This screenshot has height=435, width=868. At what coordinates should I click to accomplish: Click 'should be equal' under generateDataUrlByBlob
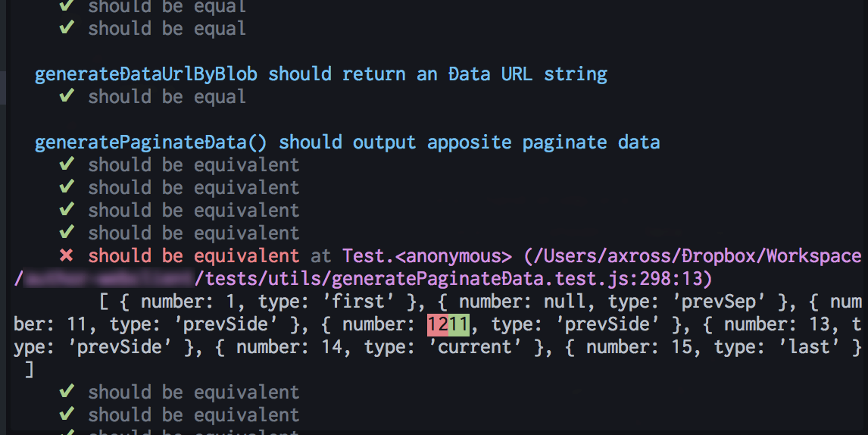click(x=167, y=96)
